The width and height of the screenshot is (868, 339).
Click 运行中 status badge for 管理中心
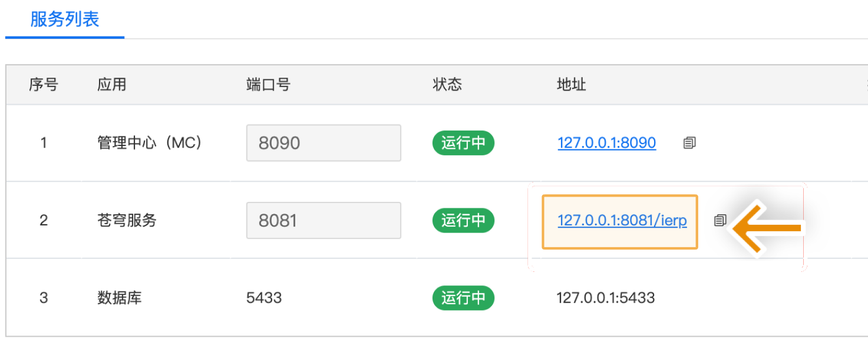point(463,143)
